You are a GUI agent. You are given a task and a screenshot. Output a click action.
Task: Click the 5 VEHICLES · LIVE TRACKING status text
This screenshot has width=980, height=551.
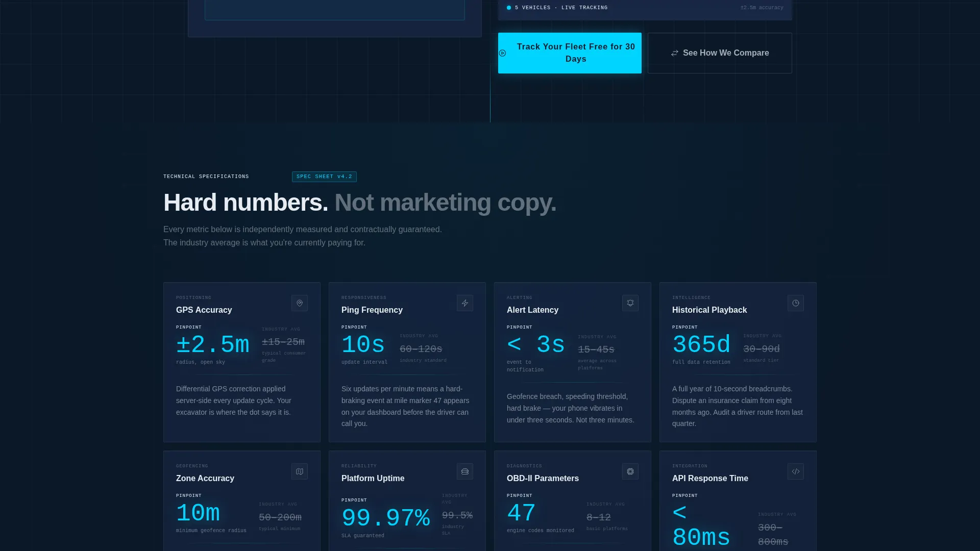[x=561, y=8]
